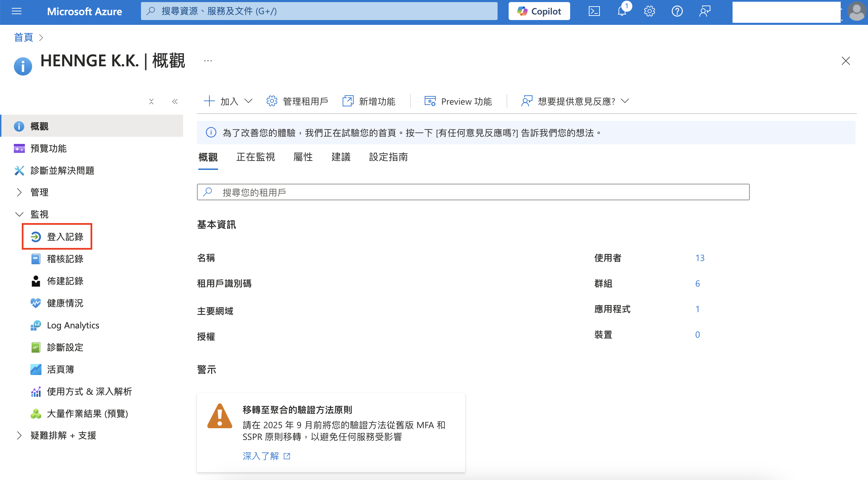Focus the 搜尋您的租用戶 search field

[x=473, y=192]
